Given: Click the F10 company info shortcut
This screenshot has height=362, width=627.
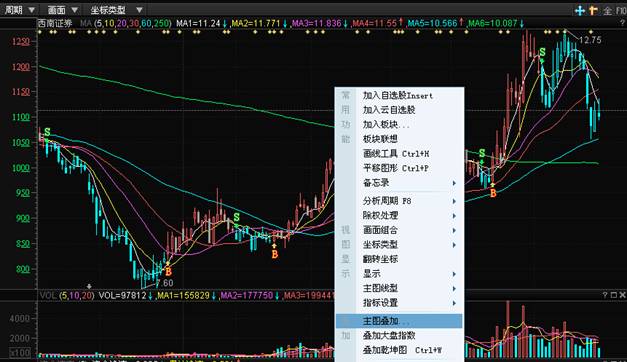Looking at the screenshot, I should [621, 10].
